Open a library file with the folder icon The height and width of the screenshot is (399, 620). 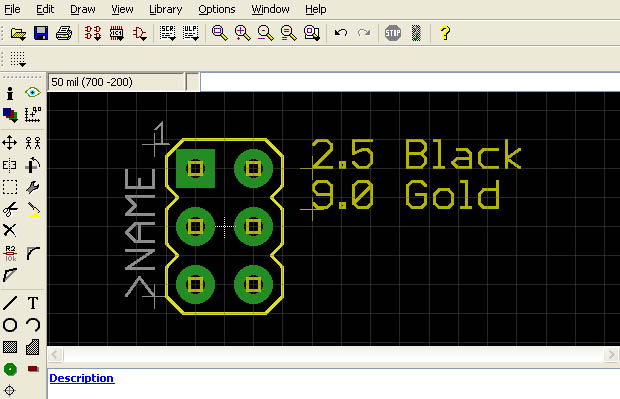click(18, 33)
